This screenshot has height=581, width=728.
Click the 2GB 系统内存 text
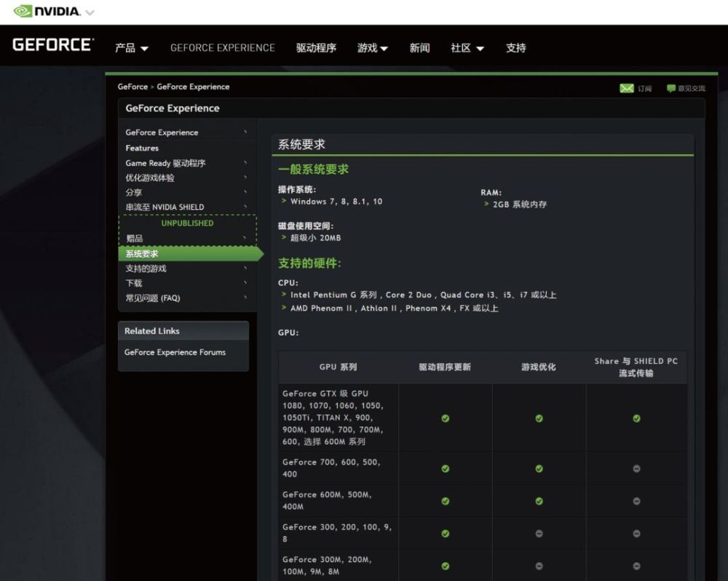[x=520, y=205]
